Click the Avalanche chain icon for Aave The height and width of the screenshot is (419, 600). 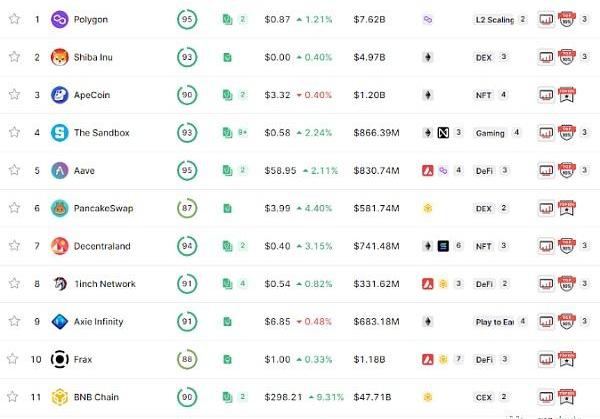click(428, 170)
